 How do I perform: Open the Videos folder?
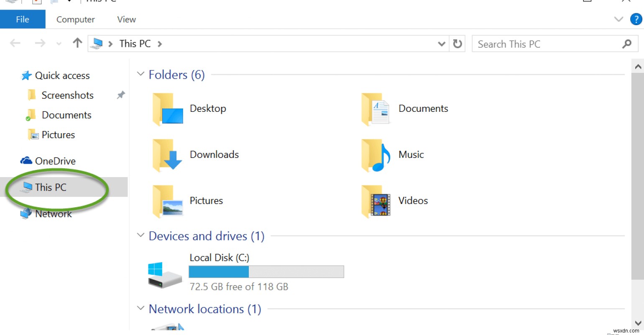(413, 200)
